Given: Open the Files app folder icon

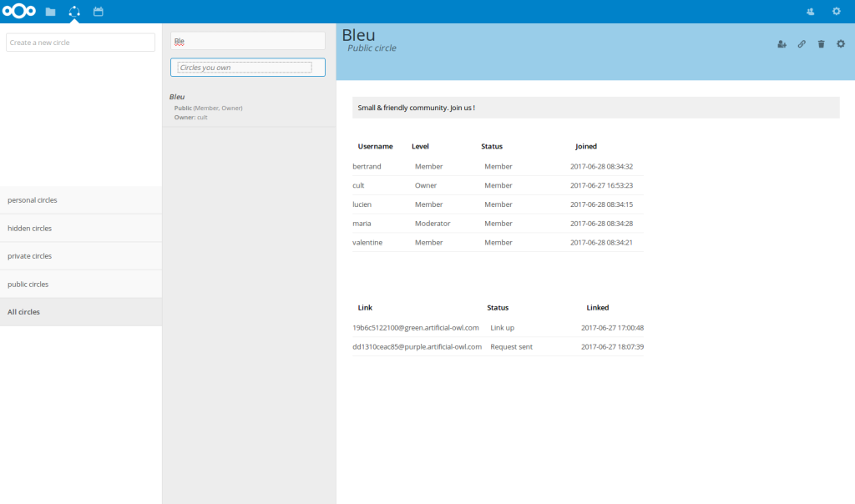Looking at the screenshot, I should pyautogui.click(x=51, y=12).
